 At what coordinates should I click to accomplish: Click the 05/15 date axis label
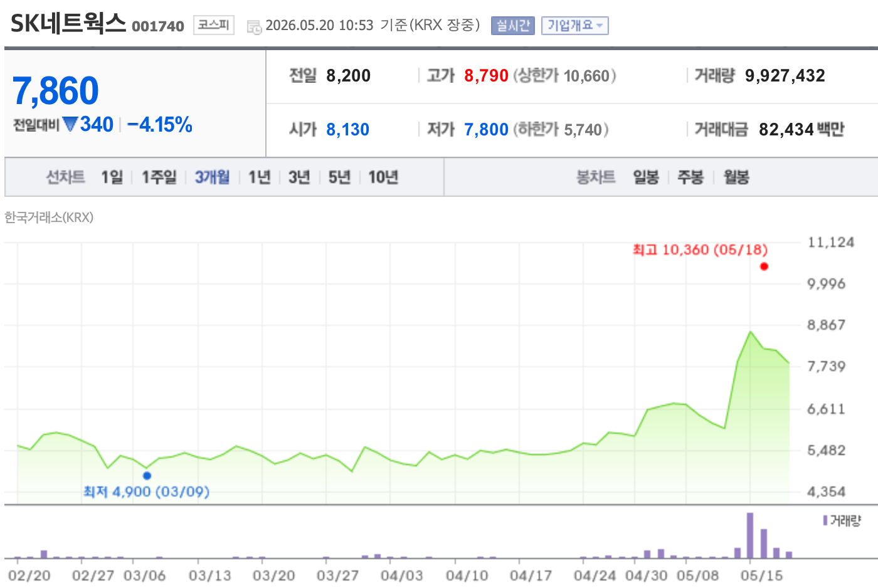pyautogui.click(x=761, y=575)
